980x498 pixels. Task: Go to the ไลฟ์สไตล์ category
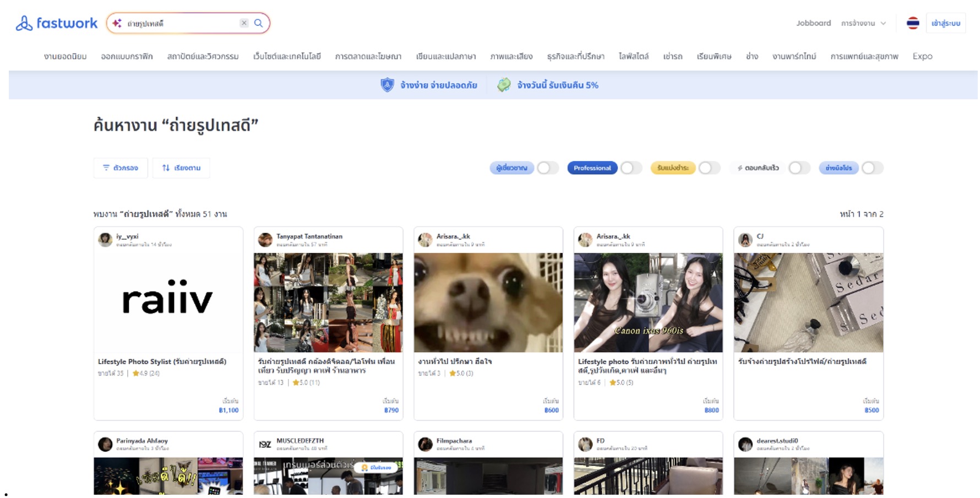(x=633, y=56)
